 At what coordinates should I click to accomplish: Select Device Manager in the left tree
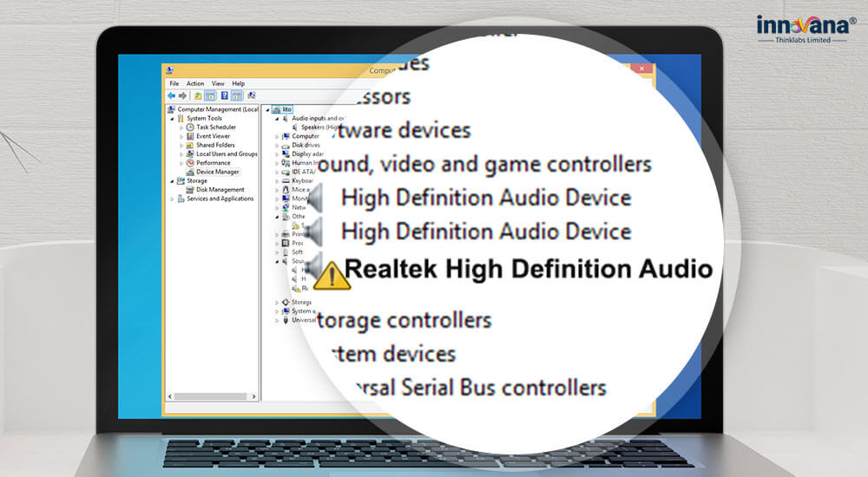click(x=218, y=172)
